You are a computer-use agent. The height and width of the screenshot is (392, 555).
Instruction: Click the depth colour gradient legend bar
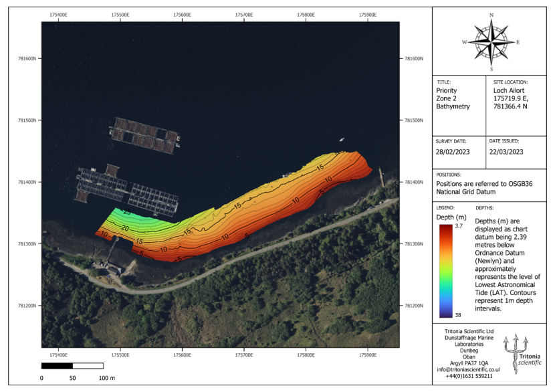tap(445, 271)
